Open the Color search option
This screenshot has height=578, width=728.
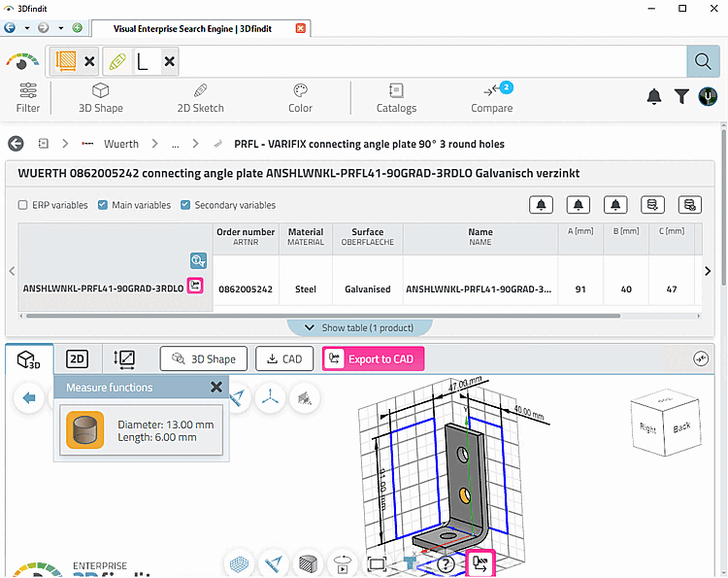(x=300, y=98)
